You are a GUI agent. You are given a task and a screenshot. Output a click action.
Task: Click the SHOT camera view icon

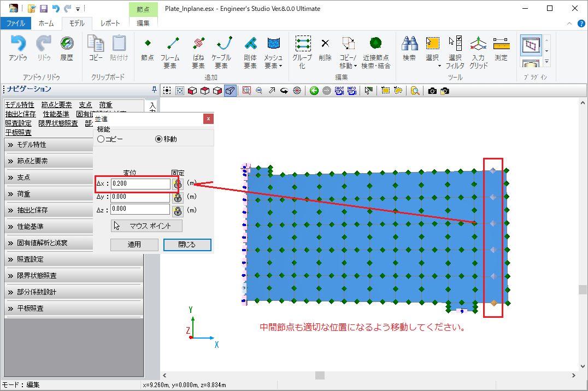tap(339, 91)
